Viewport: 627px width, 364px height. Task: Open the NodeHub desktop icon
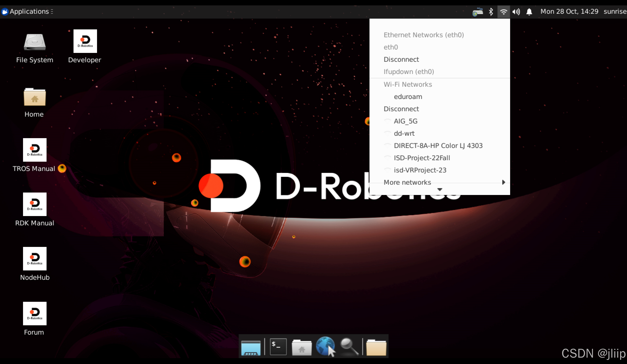(35, 259)
